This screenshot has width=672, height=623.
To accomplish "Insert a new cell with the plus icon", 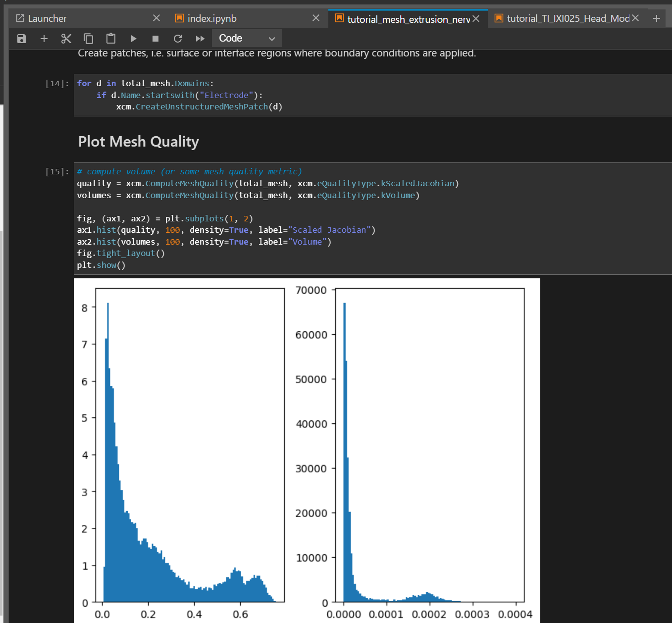I will [44, 39].
